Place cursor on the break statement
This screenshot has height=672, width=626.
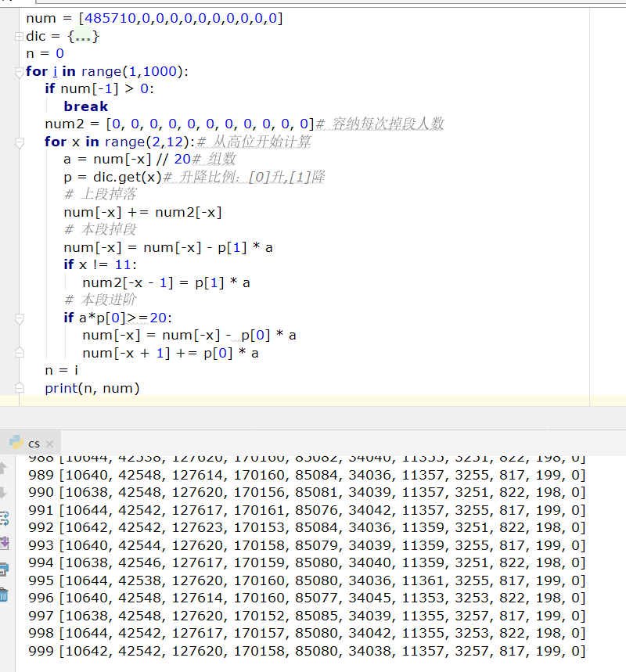pos(86,106)
